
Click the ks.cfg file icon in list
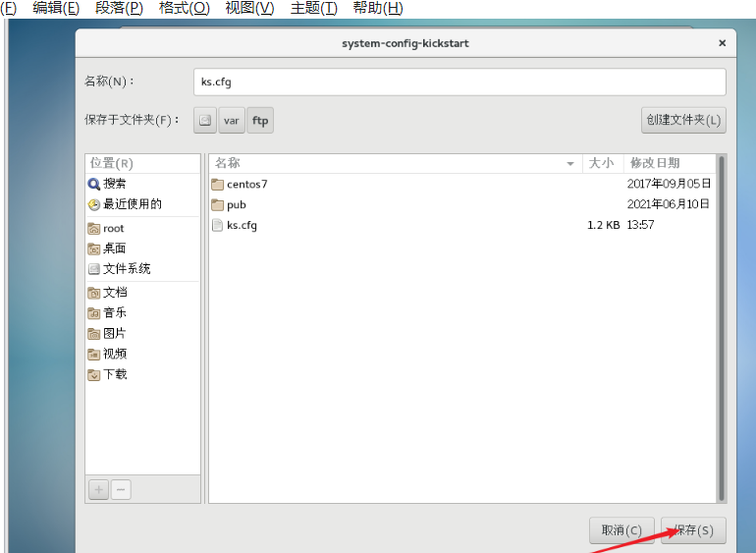click(x=217, y=225)
